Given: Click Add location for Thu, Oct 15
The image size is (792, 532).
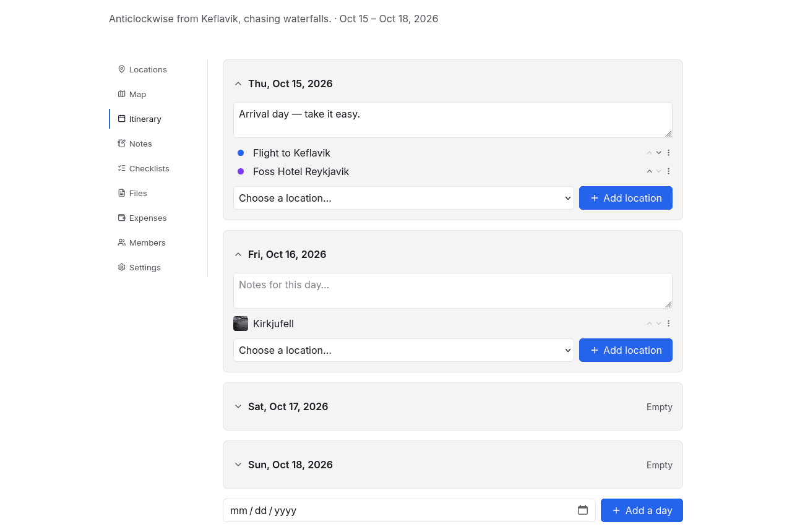Looking at the screenshot, I should coord(626,198).
